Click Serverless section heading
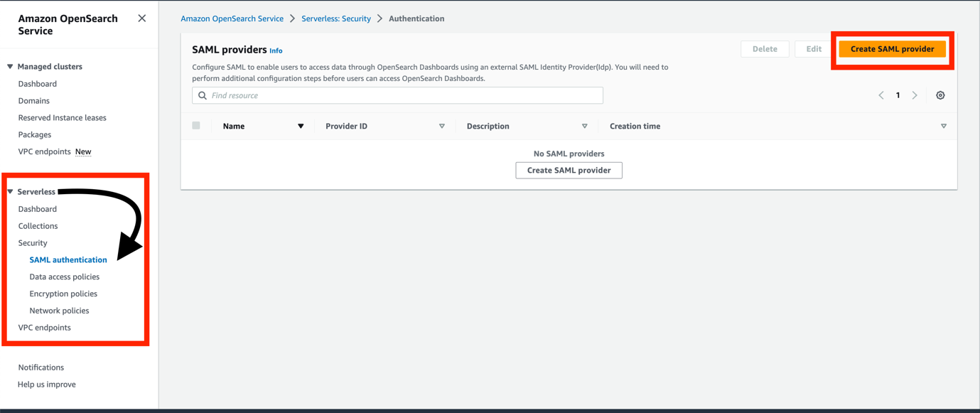The height and width of the screenshot is (413, 980). (36, 192)
